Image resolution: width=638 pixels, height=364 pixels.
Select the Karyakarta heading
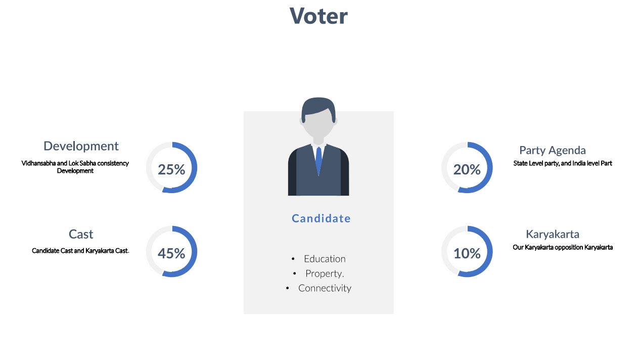click(x=552, y=234)
